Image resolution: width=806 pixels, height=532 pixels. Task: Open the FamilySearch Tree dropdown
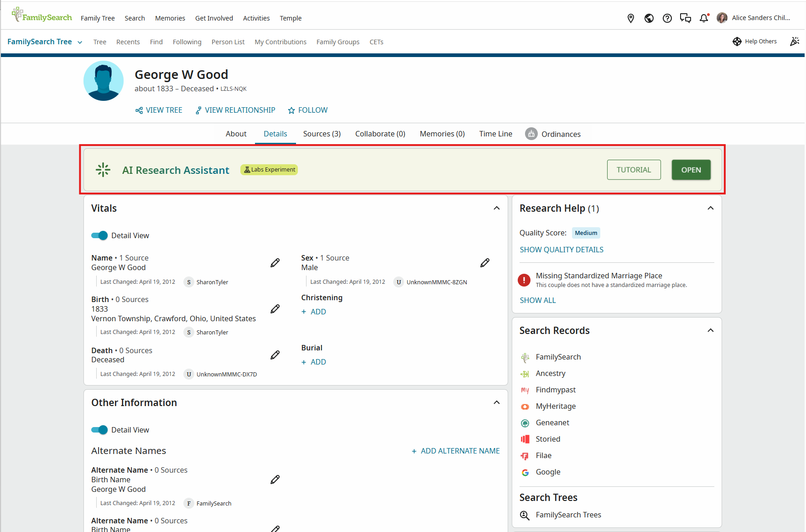point(45,42)
